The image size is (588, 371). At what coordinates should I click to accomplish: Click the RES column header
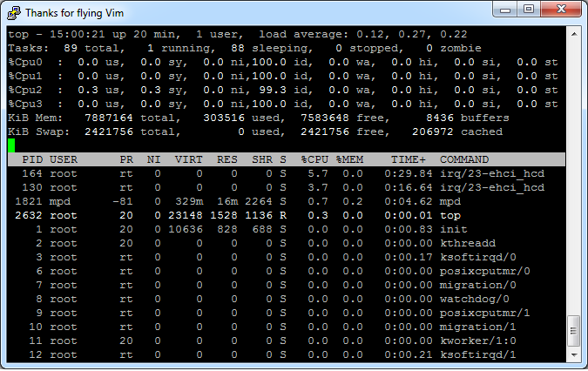click(227, 159)
